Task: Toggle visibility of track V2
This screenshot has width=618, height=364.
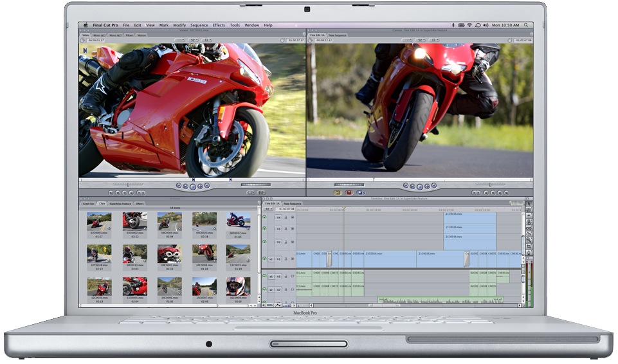Action: click(264, 242)
